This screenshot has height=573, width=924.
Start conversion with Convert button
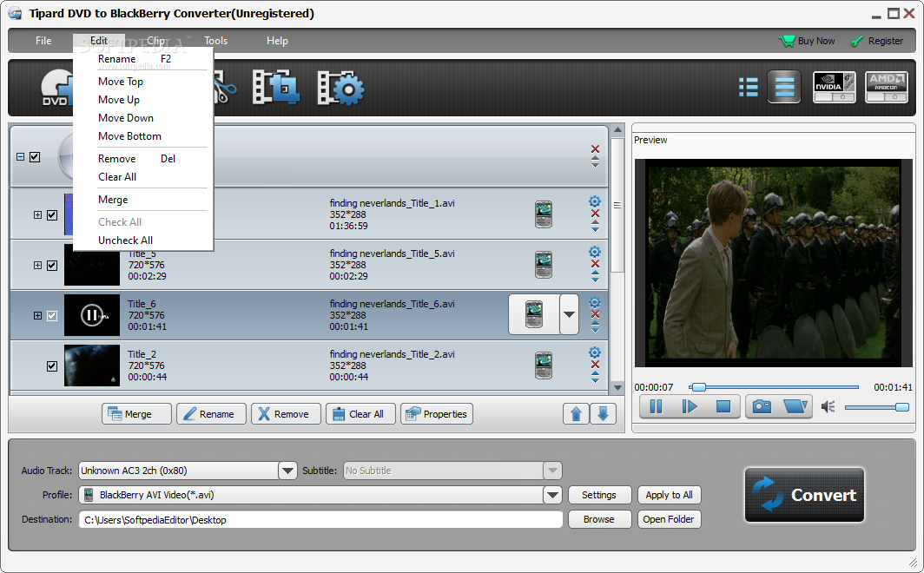click(x=804, y=495)
